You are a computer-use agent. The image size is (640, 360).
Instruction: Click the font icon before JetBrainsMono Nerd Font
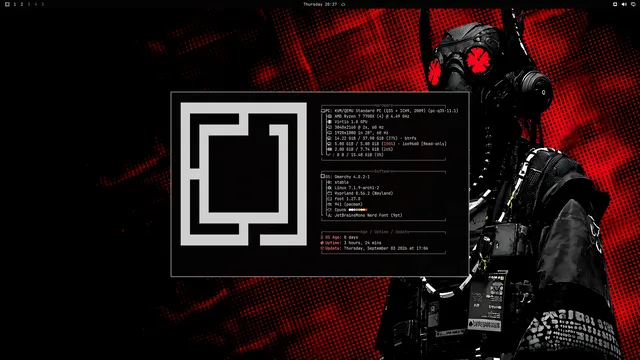pyautogui.click(x=329, y=215)
